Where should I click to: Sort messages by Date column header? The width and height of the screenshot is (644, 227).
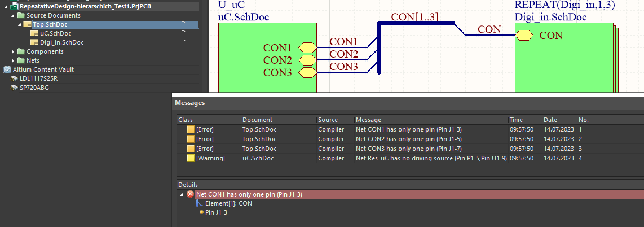pos(559,120)
